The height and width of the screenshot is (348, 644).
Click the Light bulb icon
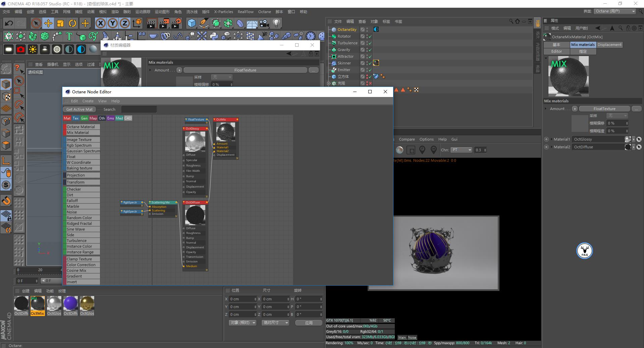[276, 23]
